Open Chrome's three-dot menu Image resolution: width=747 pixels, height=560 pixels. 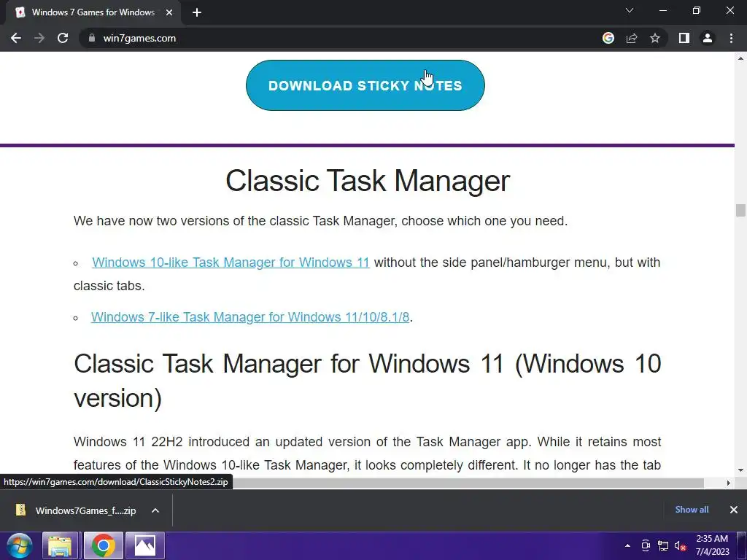point(731,38)
